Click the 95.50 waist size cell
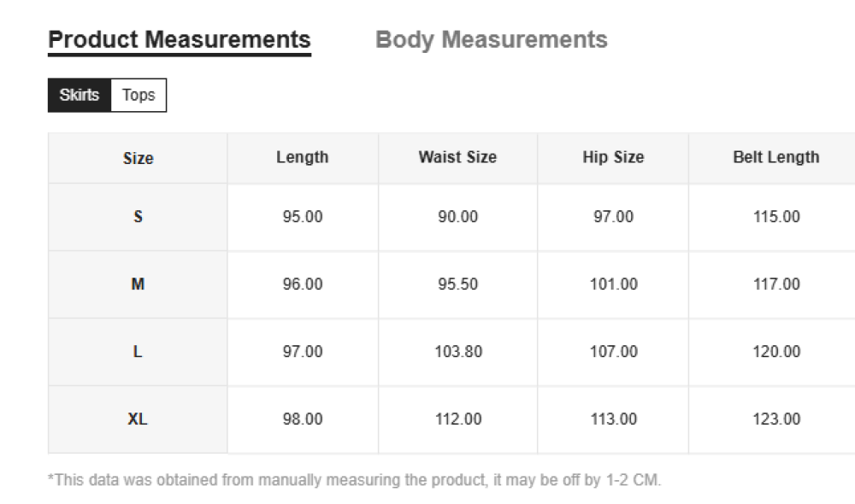Screen dimensions: 855x504 tap(457, 284)
